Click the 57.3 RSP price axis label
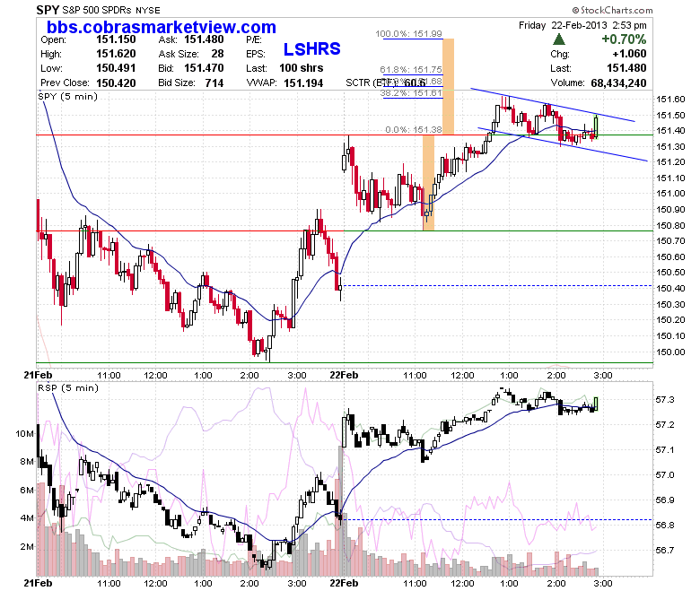700x591 pixels. [665, 399]
